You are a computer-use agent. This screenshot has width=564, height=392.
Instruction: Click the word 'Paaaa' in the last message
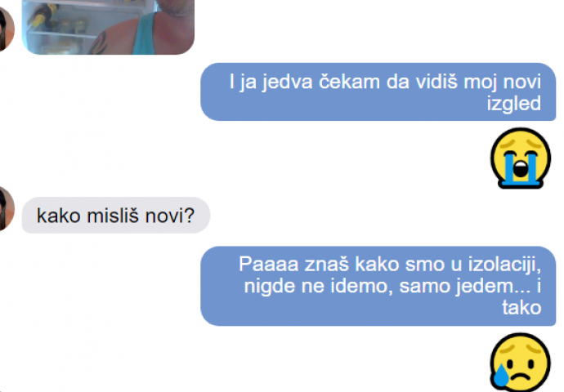pos(269,265)
